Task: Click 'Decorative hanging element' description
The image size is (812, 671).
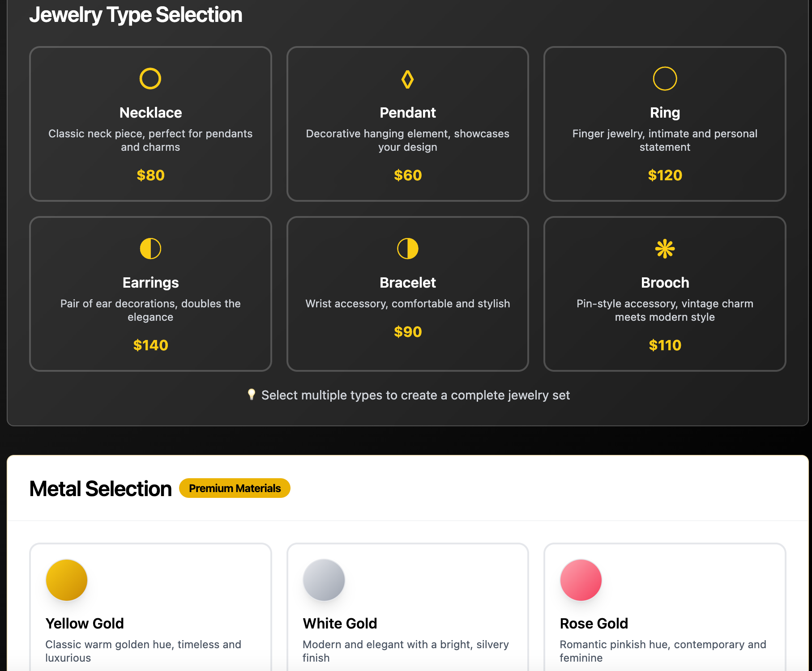Action: coord(407,140)
